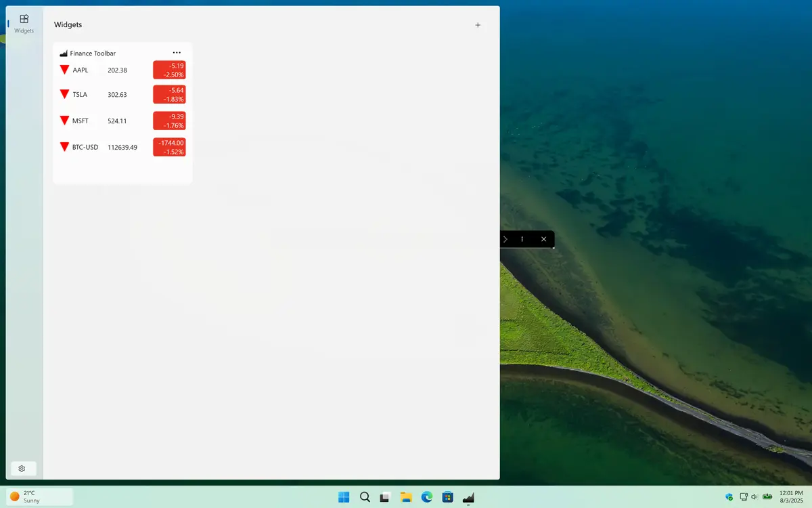Click the Widgets heading text
The height and width of the screenshot is (508, 812).
tap(68, 25)
